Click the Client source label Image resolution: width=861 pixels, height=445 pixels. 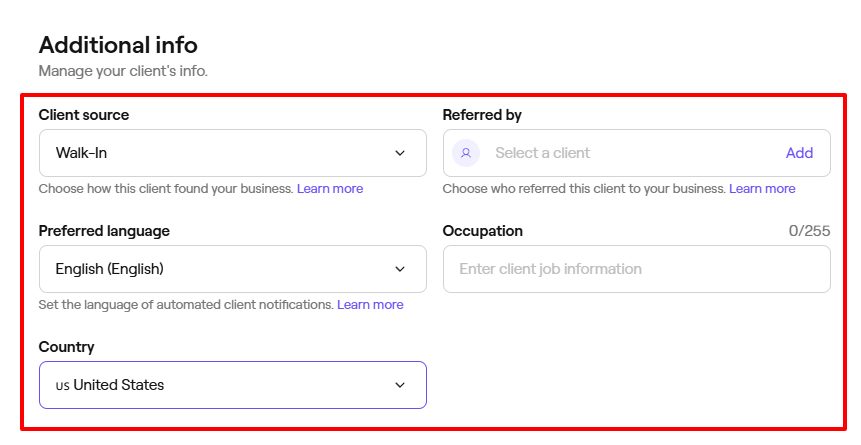click(84, 115)
